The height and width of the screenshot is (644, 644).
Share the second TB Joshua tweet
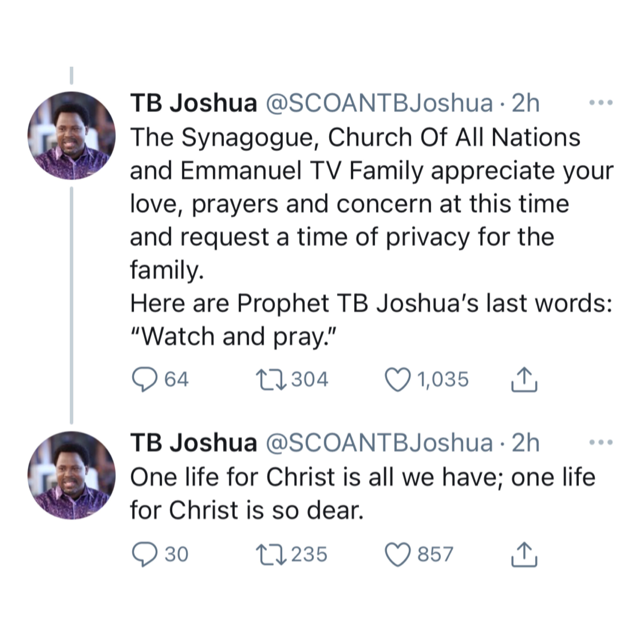524,554
